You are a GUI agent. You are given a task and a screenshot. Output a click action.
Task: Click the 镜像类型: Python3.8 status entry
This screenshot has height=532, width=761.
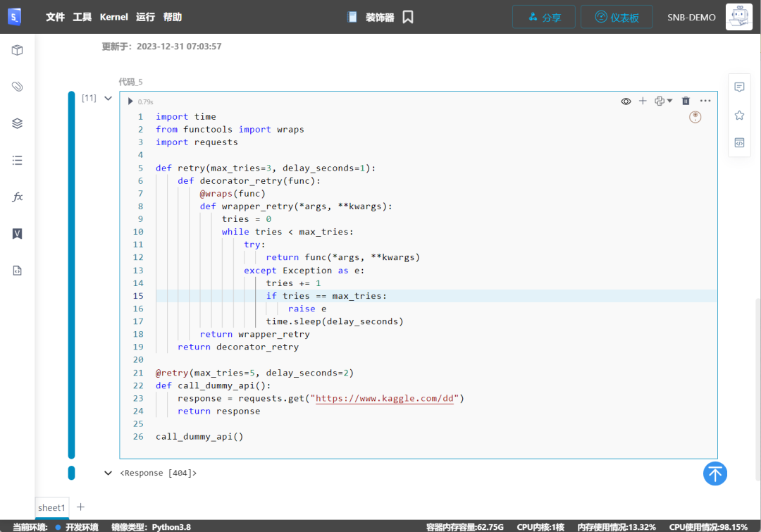(151, 526)
